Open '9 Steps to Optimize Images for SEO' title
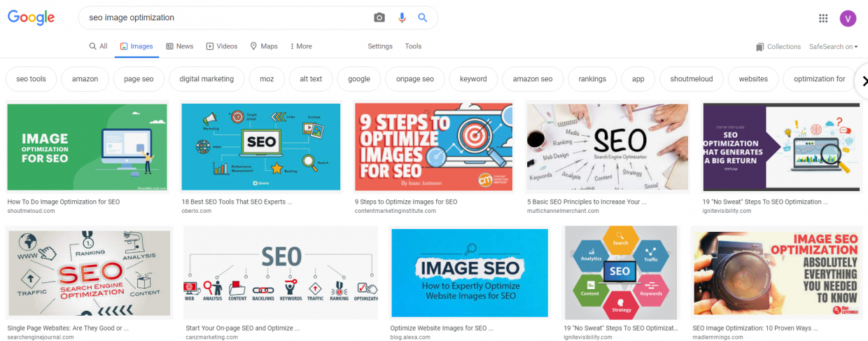 point(406,202)
